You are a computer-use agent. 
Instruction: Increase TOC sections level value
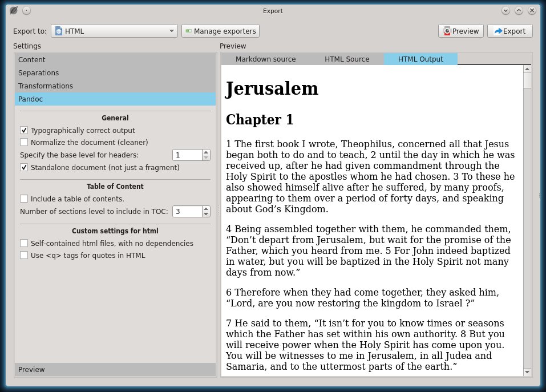click(206, 208)
